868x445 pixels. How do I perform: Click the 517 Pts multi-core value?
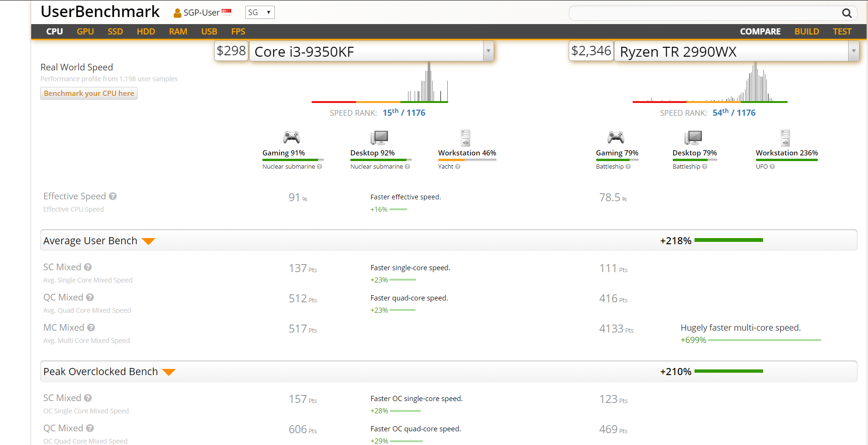tap(303, 329)
